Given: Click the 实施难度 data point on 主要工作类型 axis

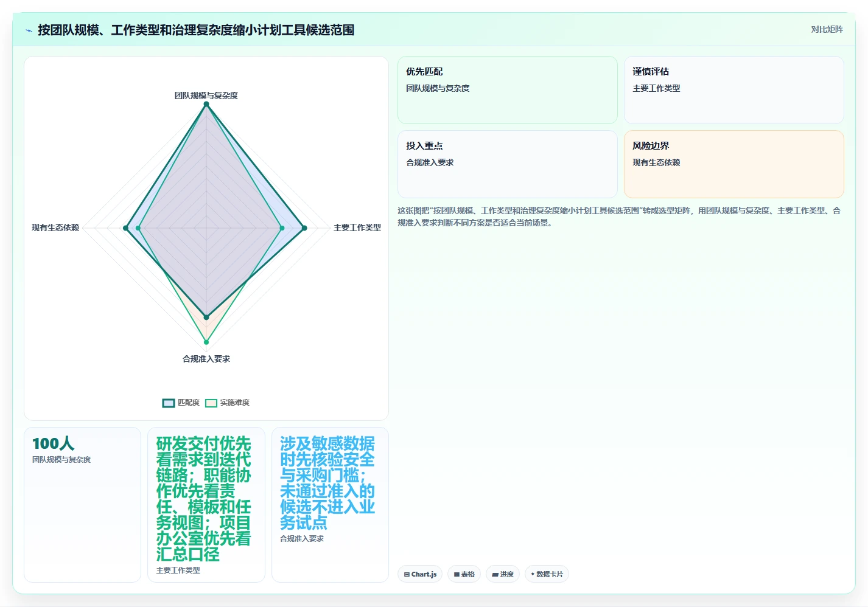Looking at the screenshot, I should [282, 228].
